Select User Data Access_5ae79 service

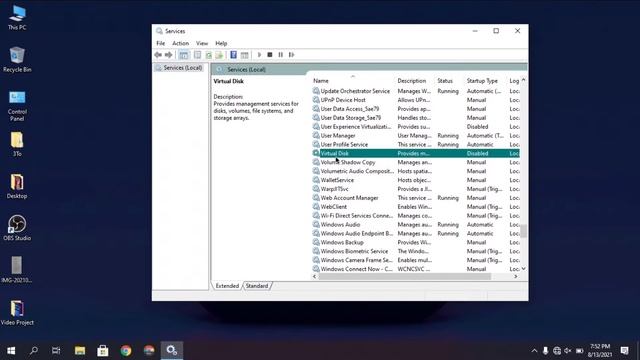pos(416,109)
